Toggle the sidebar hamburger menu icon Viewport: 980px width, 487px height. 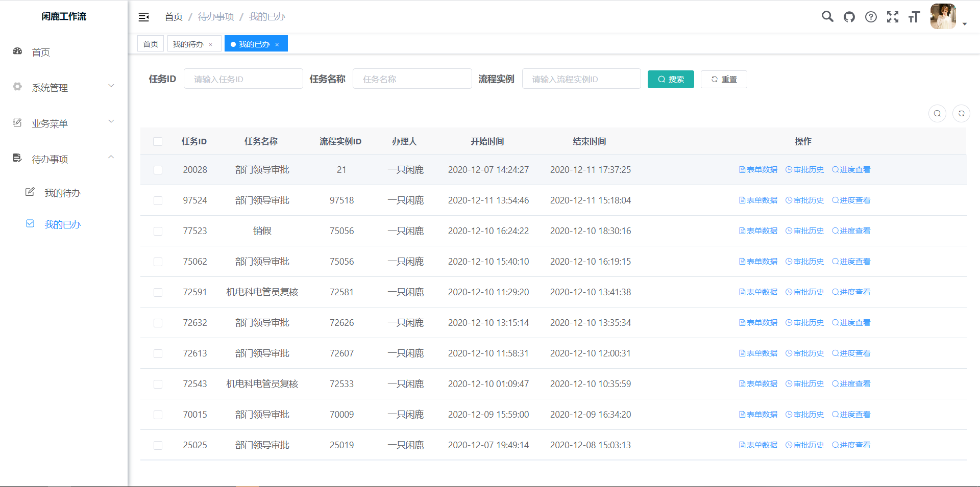144,17
